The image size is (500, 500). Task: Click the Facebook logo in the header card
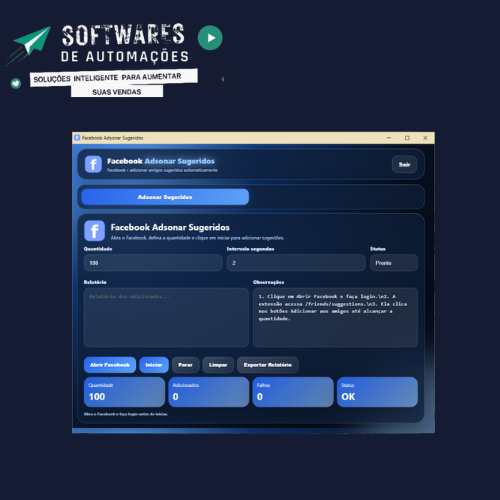tap(93, 164)
